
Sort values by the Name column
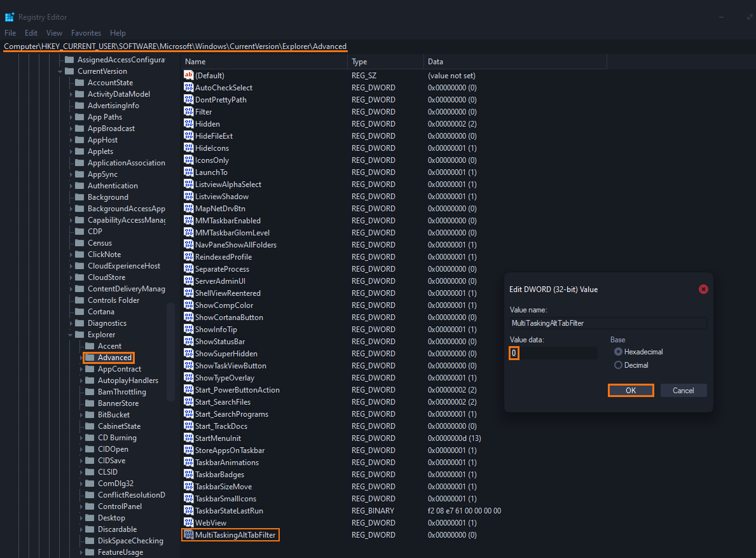[265, 62]
